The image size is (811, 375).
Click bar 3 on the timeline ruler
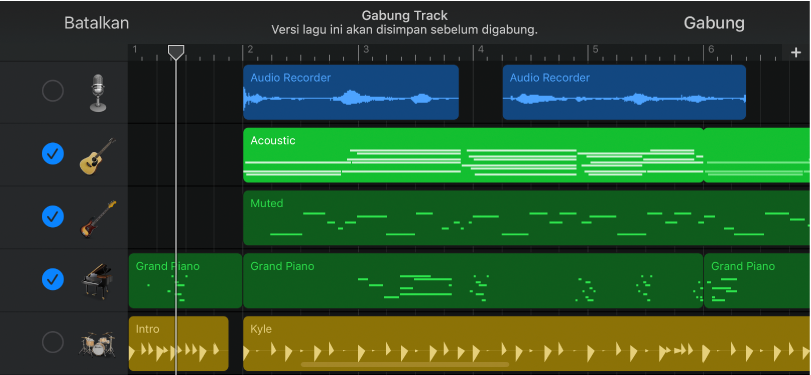click(365, 50)
